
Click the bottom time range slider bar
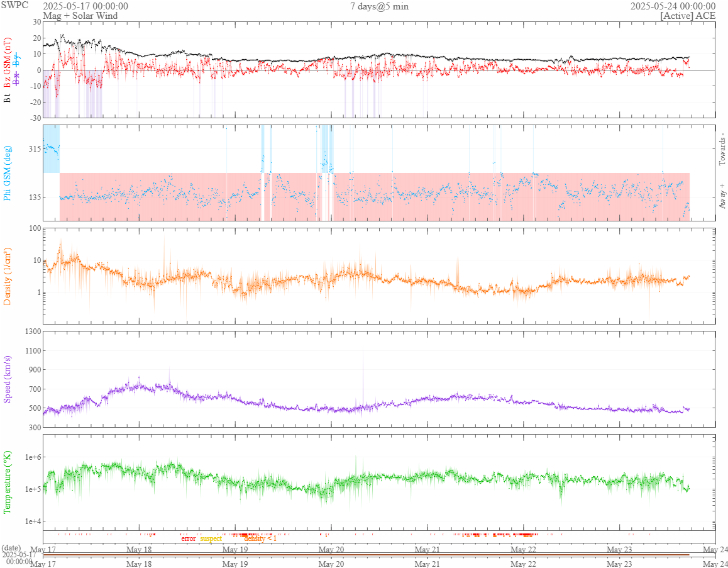click(x=366, y=554)
